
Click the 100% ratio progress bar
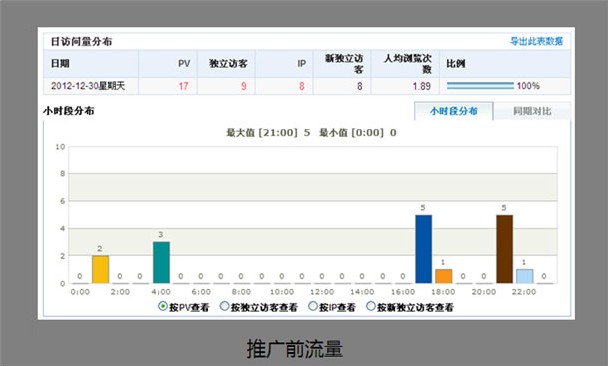[480, 86]
